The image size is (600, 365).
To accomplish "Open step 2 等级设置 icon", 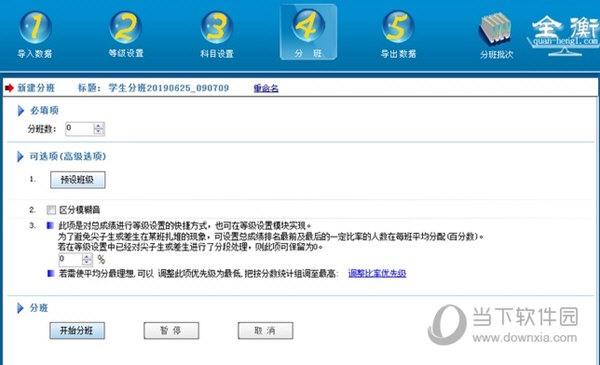I will (126, 28).
